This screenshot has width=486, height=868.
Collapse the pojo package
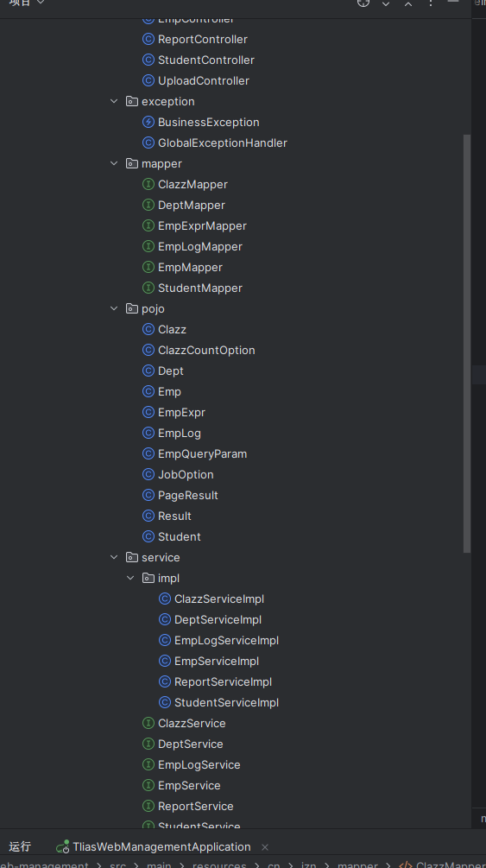(x=114, y=308)
